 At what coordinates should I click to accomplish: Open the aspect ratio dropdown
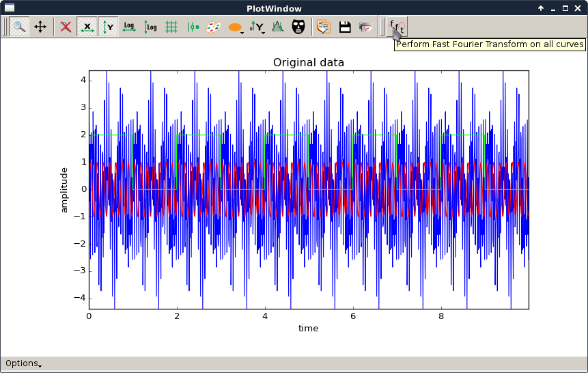(x=236, y=27)
